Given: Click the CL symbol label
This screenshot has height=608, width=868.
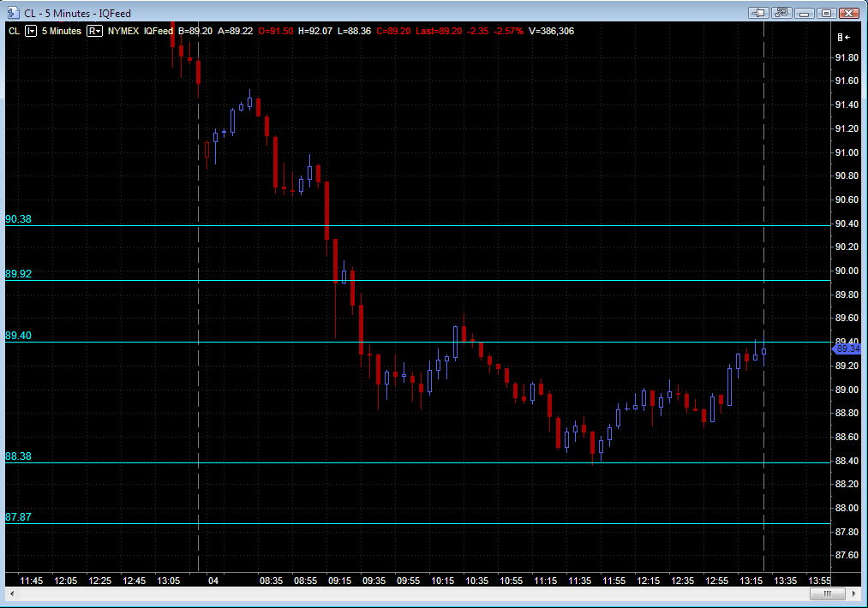Looking at the screenshot, I should pos(14,31).
